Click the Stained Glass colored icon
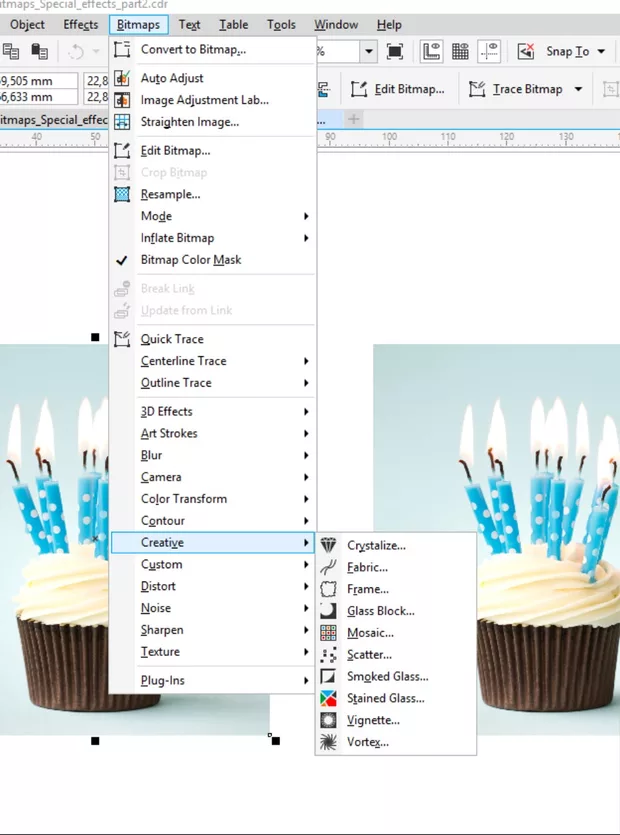This screenshot has height=835, width=620. (328, 698)
